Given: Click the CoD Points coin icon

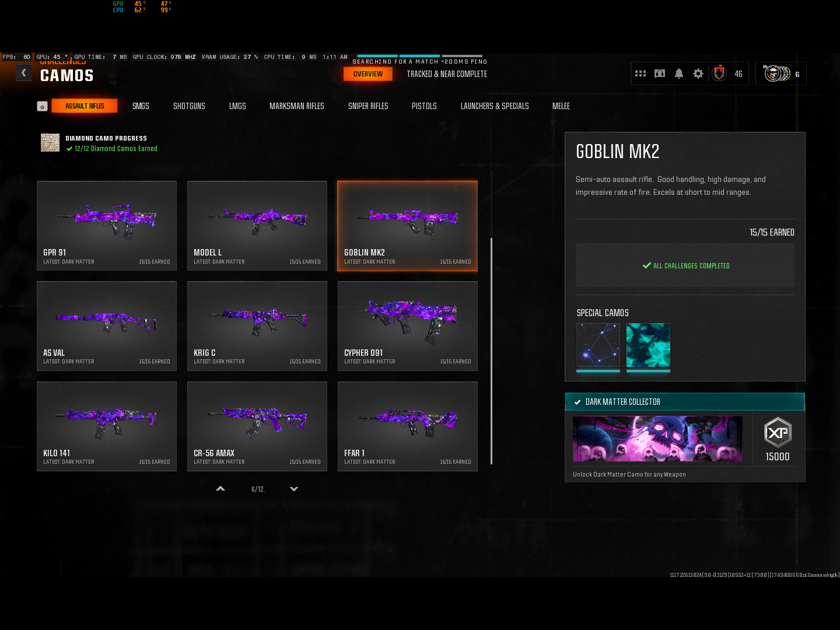Looking at the screenshot, I should coord(778,73).
